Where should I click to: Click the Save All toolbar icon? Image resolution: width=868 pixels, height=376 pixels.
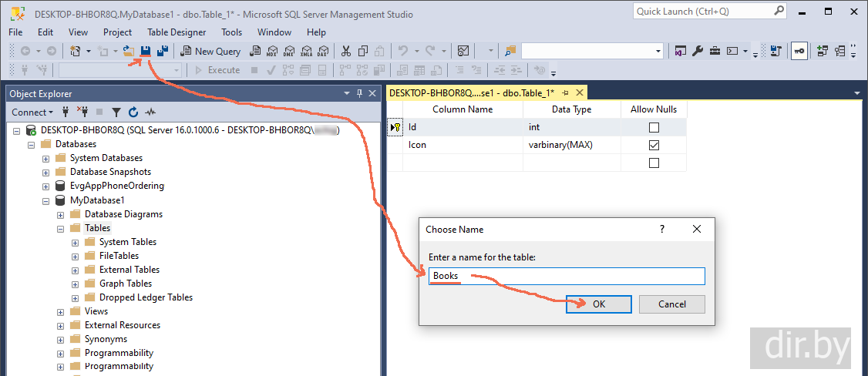click(162, 51)
